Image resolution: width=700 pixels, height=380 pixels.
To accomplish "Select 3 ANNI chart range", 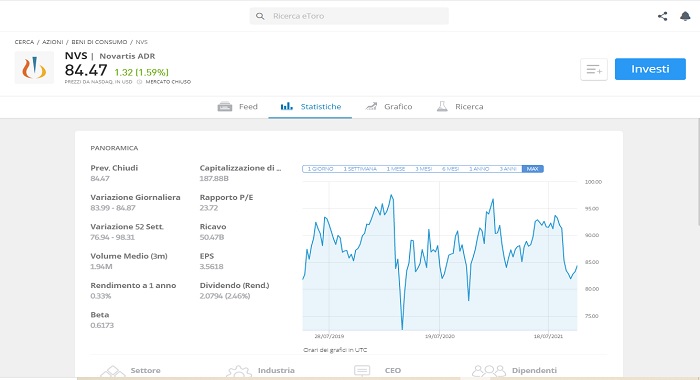I will [508, 169].
